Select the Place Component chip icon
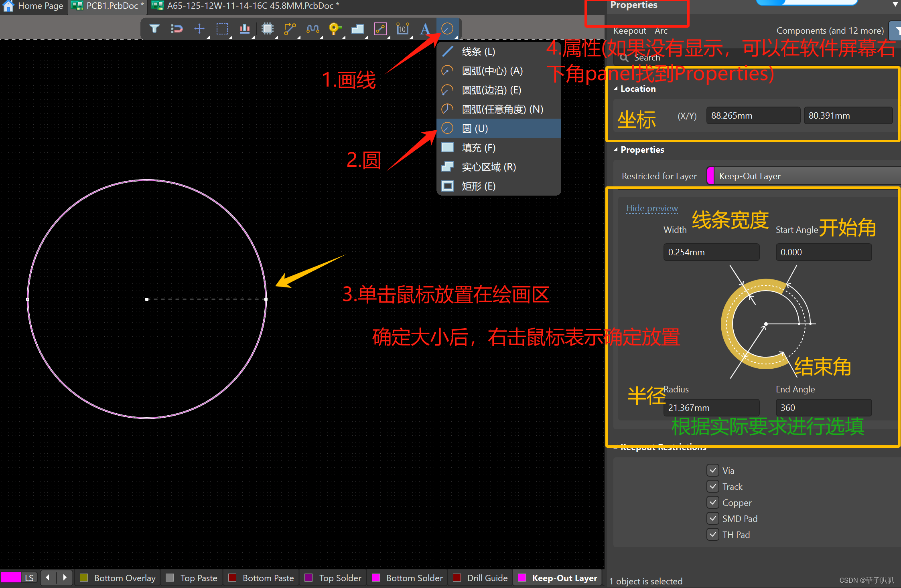901x588 pixels. [x=267, y=29]
